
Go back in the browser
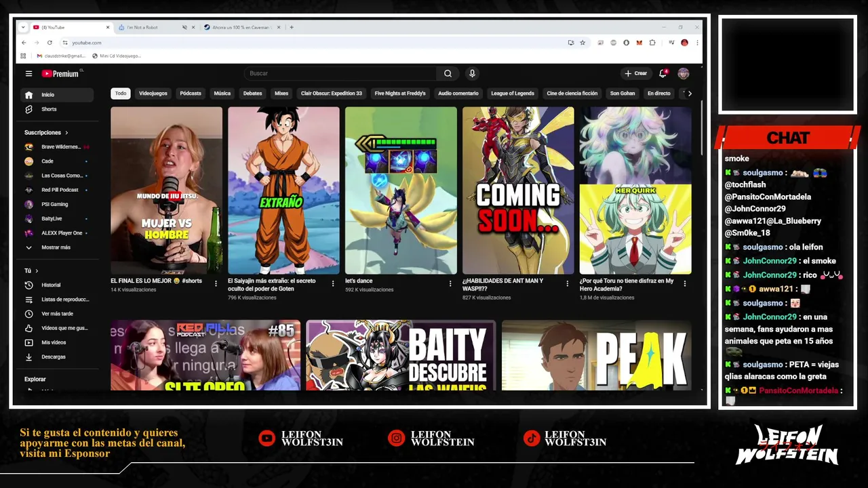[24, 42]
